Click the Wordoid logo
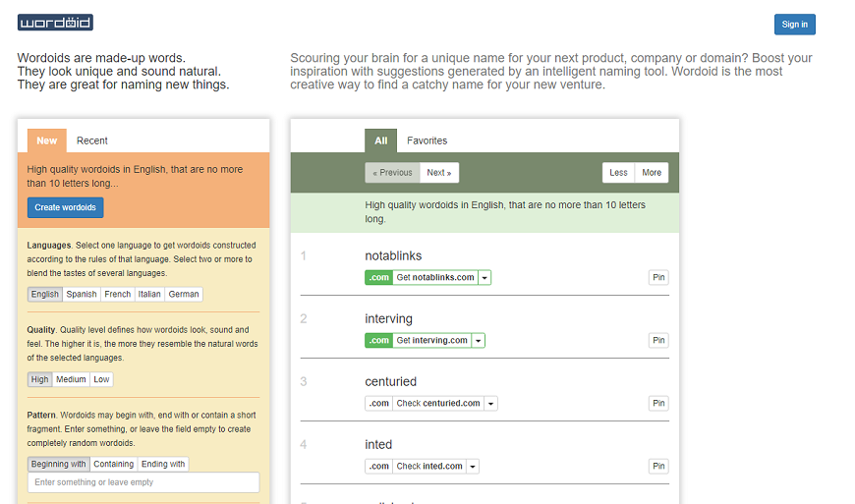The image size is (855, 504). [55, 23]
